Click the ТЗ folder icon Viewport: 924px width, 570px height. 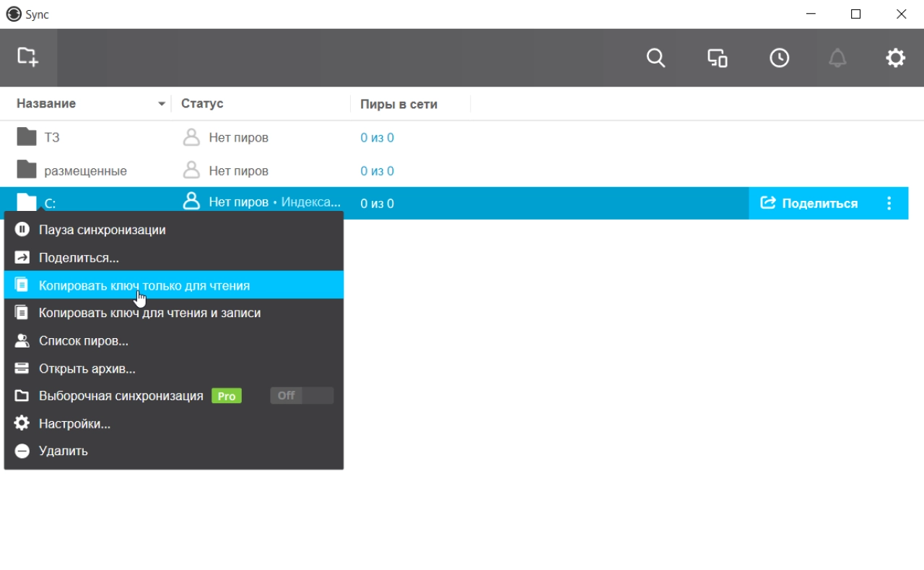[27, 137]
